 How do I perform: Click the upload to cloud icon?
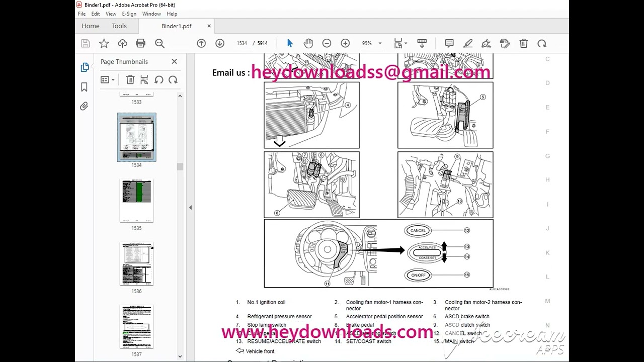click(x=122, y=44)
